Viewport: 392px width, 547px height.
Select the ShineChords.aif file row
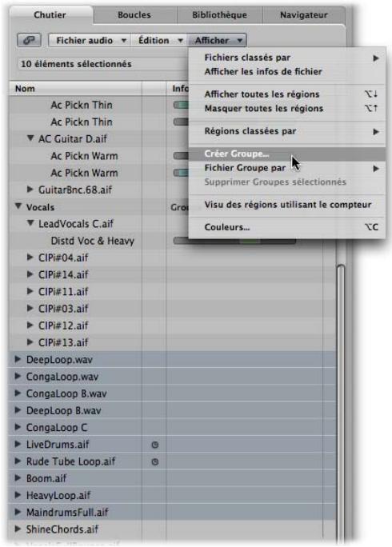click(x=172, y=529)
